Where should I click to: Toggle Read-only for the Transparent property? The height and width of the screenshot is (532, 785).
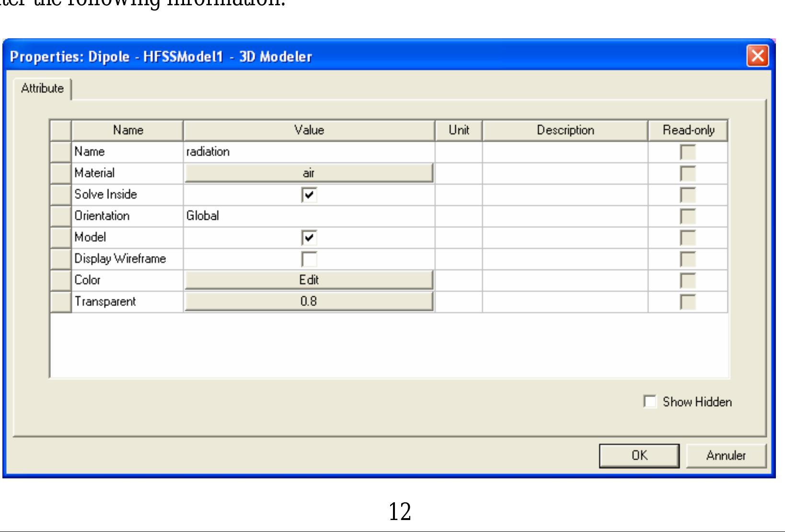coord(689,301)
